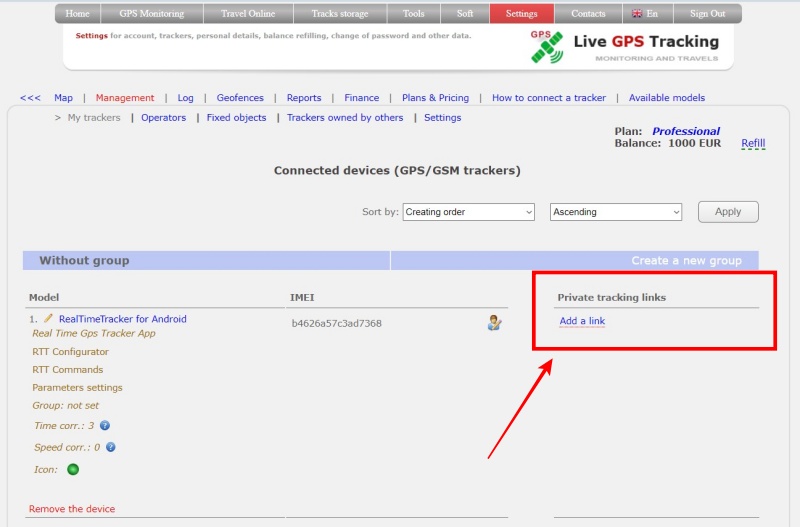The height and width of the screenshot is (527, 800).
Task: Click the user icon next to the IMEI
Action: 494,323
